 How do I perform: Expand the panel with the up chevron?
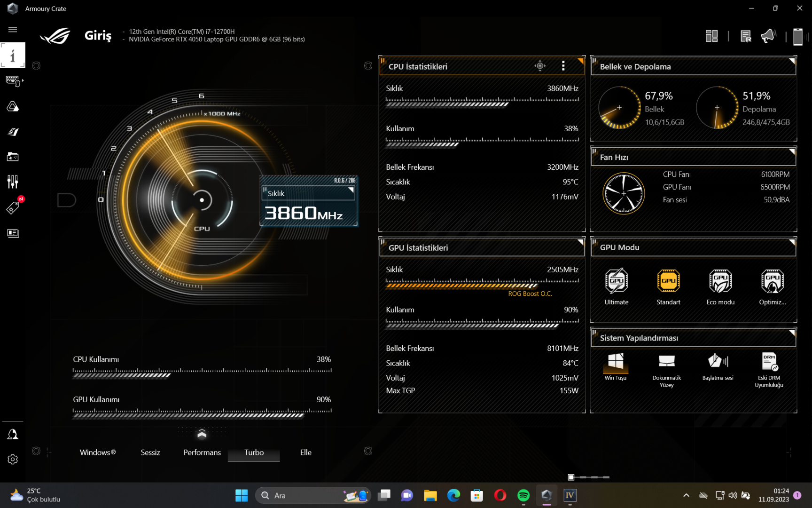coord(202,434)
